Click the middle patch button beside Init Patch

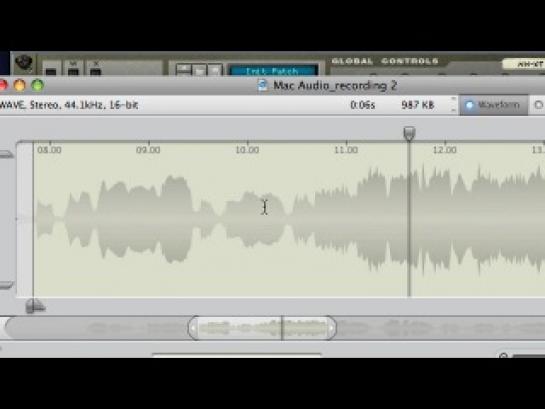tap(200, 69)
